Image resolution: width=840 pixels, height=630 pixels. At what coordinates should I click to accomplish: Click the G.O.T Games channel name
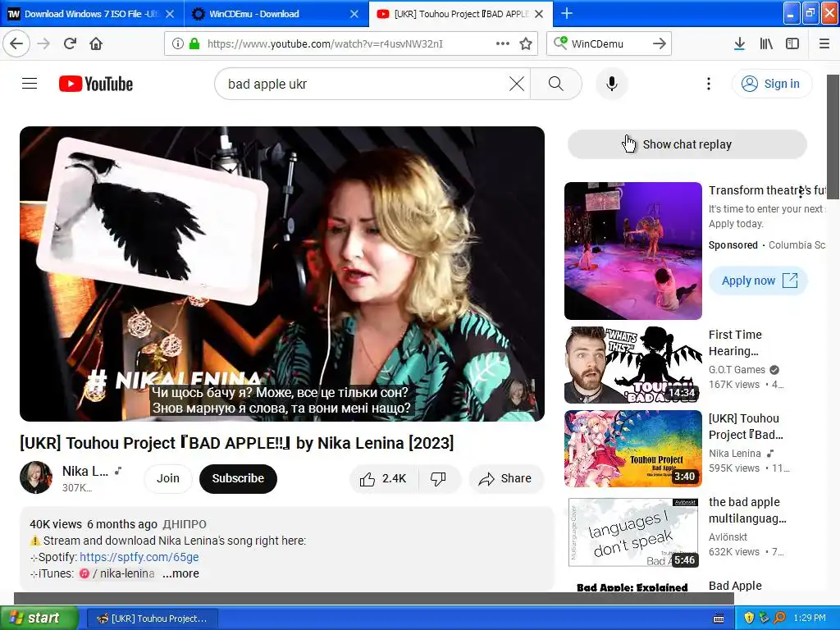[x=737, y=370]
